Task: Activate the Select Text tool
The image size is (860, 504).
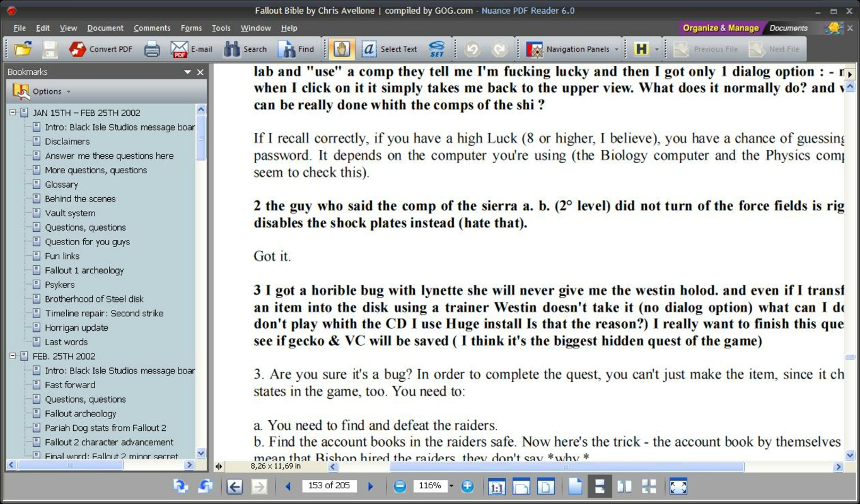Action: coord(390,49)
